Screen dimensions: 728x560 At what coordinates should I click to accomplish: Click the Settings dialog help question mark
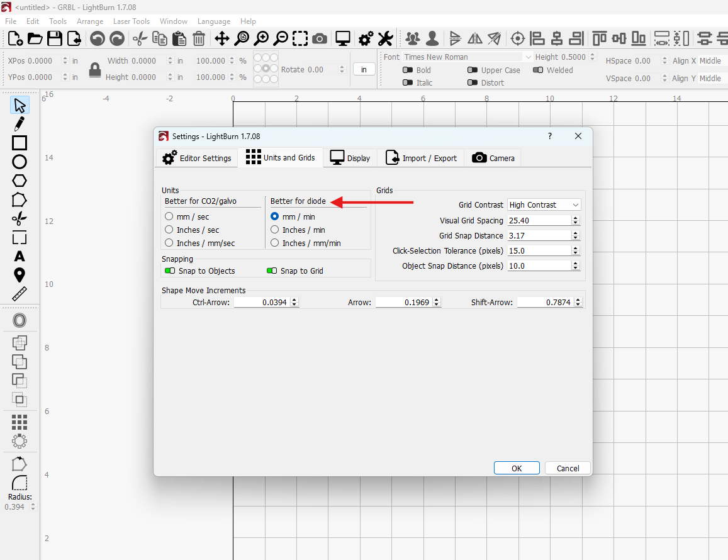click(550, 136)
